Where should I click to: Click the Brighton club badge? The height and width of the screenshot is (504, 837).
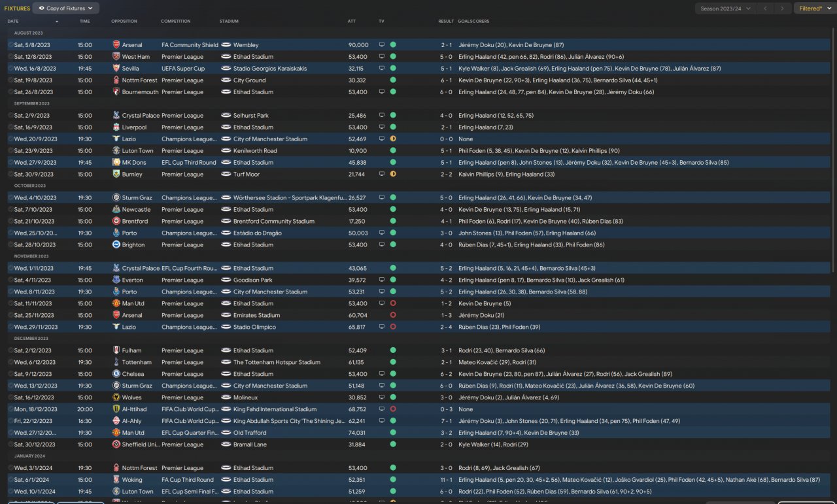pyautogui.click(x=116, y=245)
